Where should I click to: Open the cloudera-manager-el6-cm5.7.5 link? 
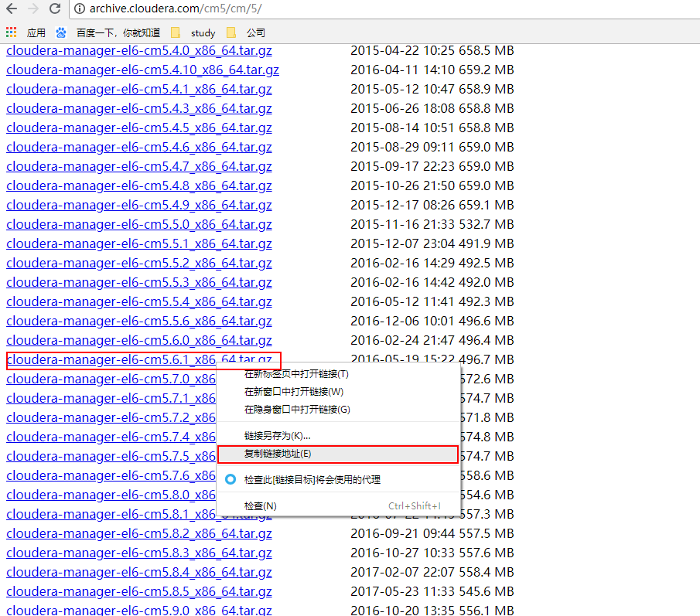point(111,456)
